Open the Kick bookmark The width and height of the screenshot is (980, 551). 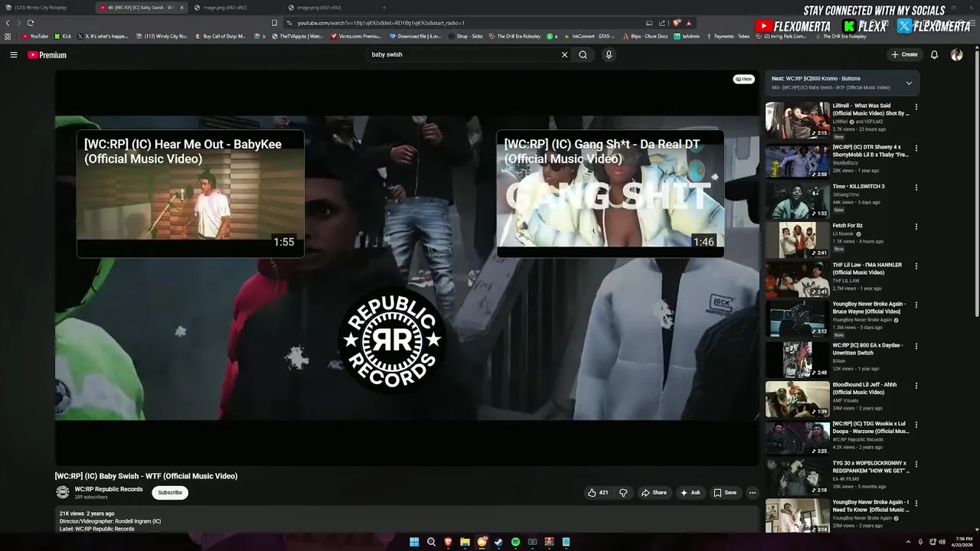point(63,36)
